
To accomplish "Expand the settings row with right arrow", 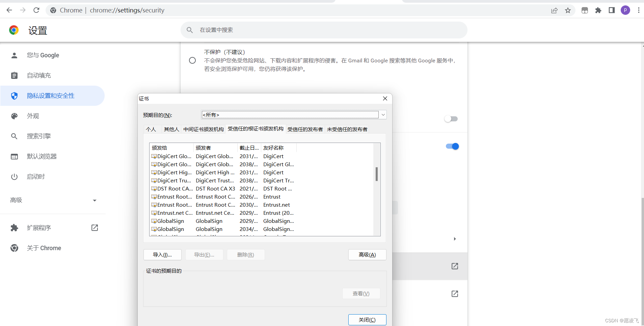I will (x=455, y=239).
